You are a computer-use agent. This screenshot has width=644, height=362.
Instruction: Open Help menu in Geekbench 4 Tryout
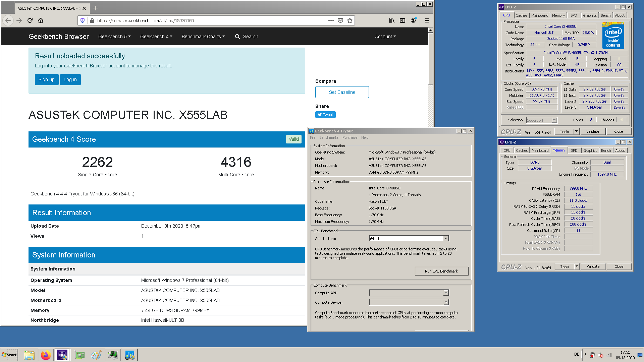pos(365,137)
